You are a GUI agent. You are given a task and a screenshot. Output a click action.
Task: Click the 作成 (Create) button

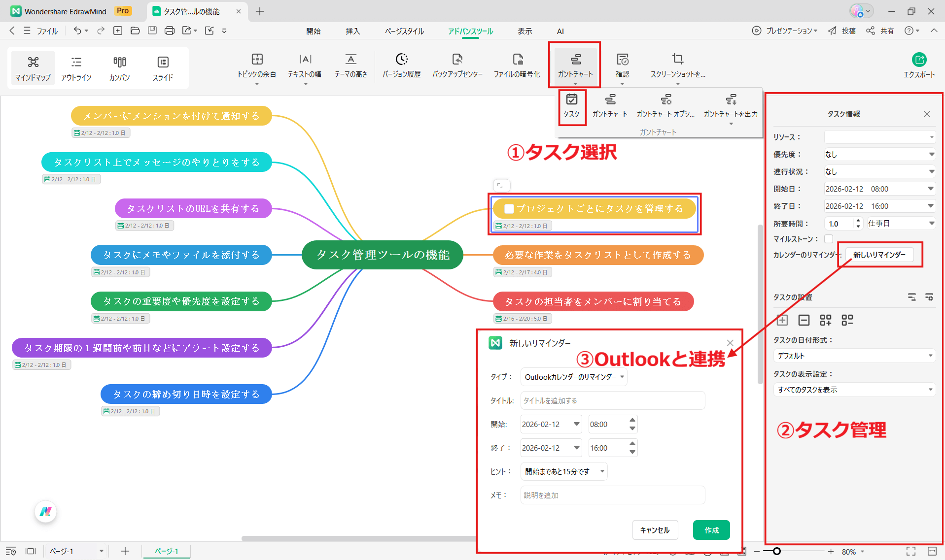711,530
